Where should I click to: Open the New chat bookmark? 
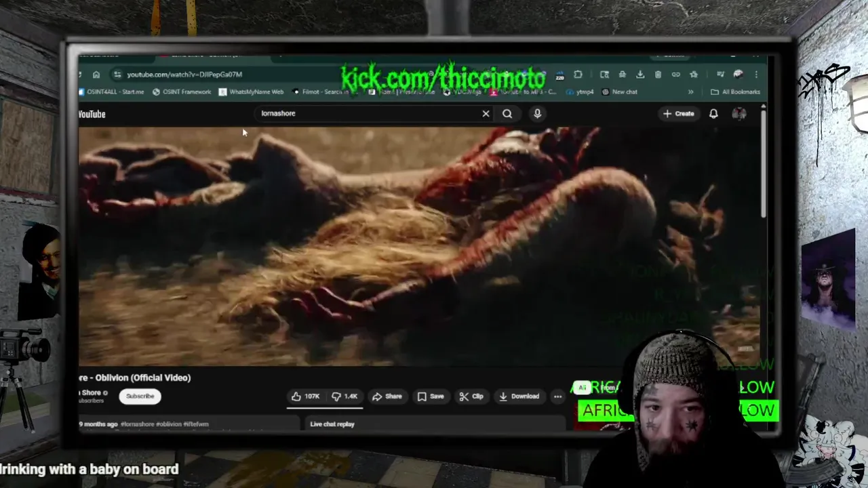coord(619,91)
